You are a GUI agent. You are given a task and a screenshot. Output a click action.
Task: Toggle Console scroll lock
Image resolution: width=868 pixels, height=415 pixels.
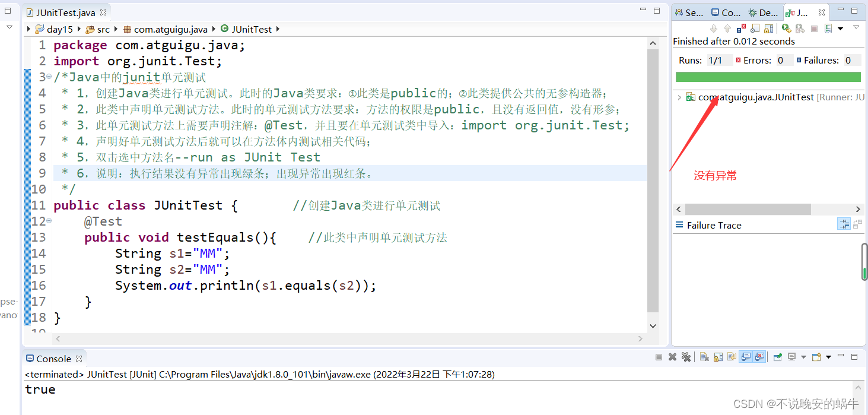(x=718, y=357)
